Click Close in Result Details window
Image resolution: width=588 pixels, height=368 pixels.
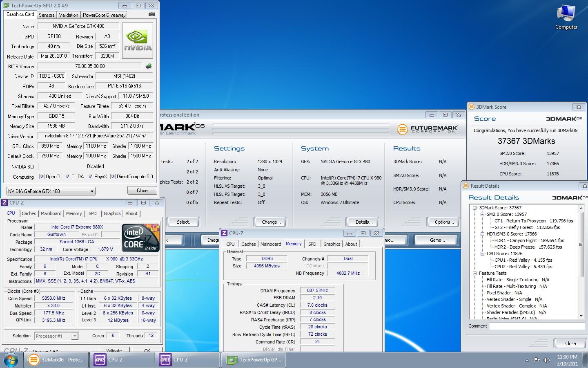(x=570, y=343)
